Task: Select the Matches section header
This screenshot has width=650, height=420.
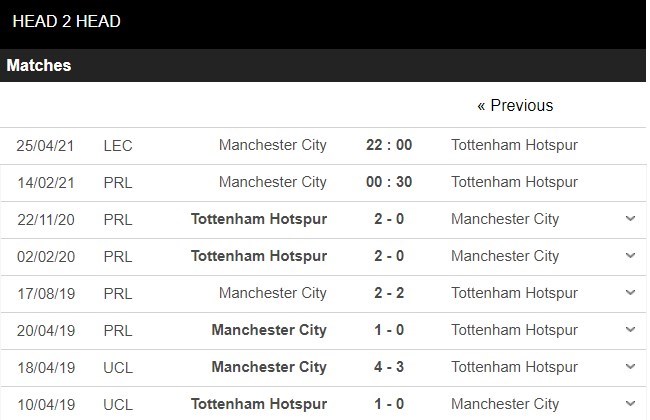Action: click(x=39, y=65)
